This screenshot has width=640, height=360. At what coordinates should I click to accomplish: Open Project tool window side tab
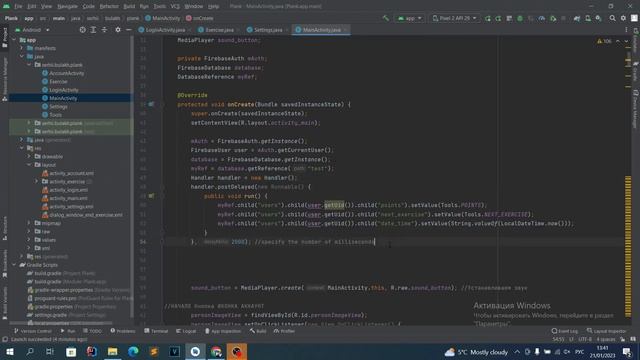tap(5, 38)
